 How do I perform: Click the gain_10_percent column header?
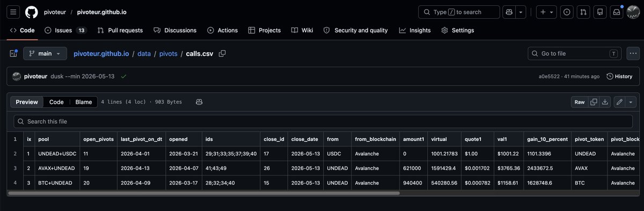(548, 139)
